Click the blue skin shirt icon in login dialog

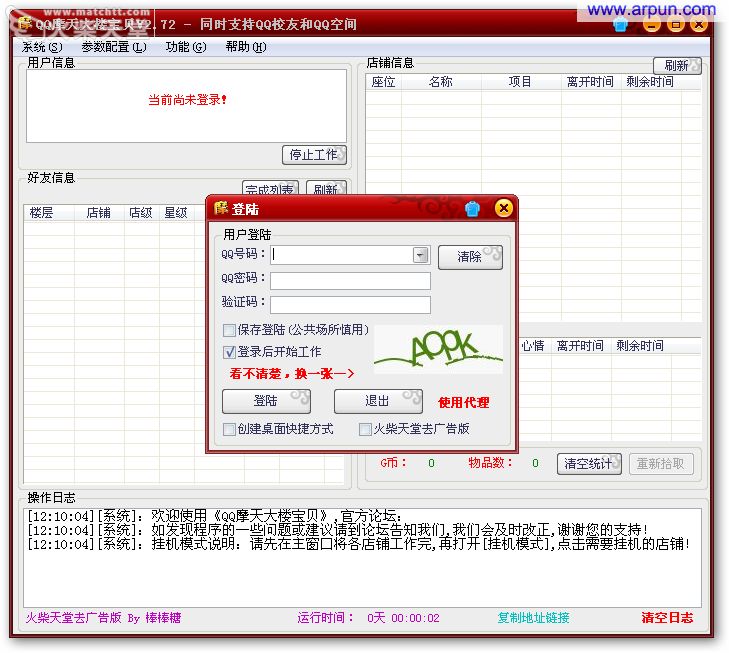pyautogui.click(x=472, y=209)
